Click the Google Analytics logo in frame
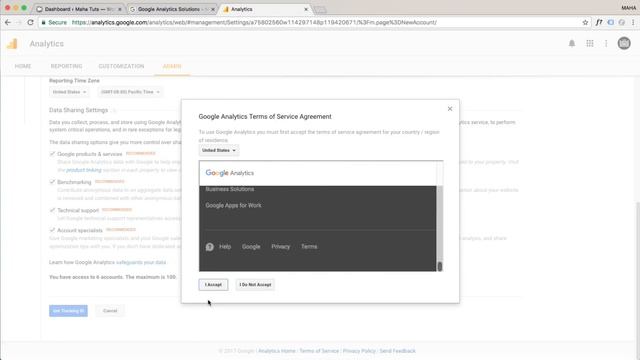The height and width of the screenshot is (360, 640). (229, 173)
